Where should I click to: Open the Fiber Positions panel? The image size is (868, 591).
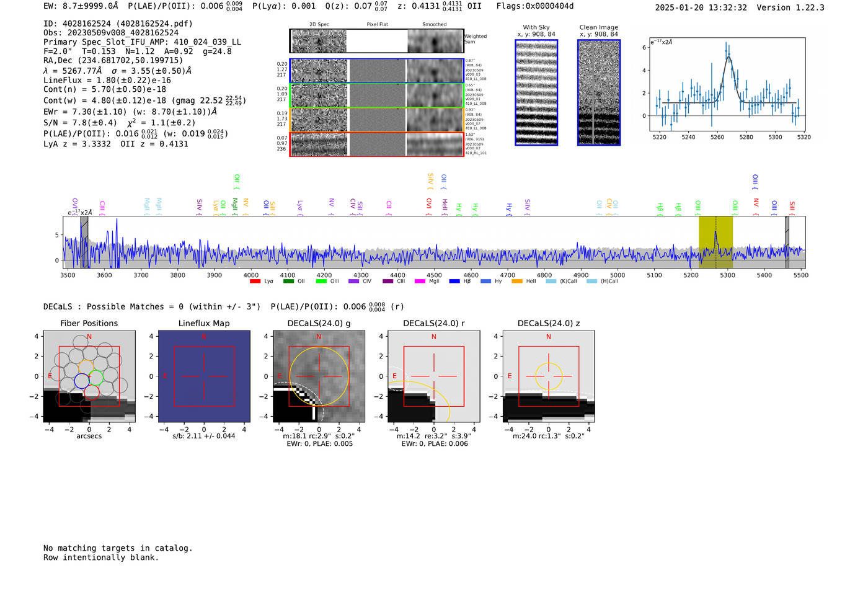(x=89, y=376)
